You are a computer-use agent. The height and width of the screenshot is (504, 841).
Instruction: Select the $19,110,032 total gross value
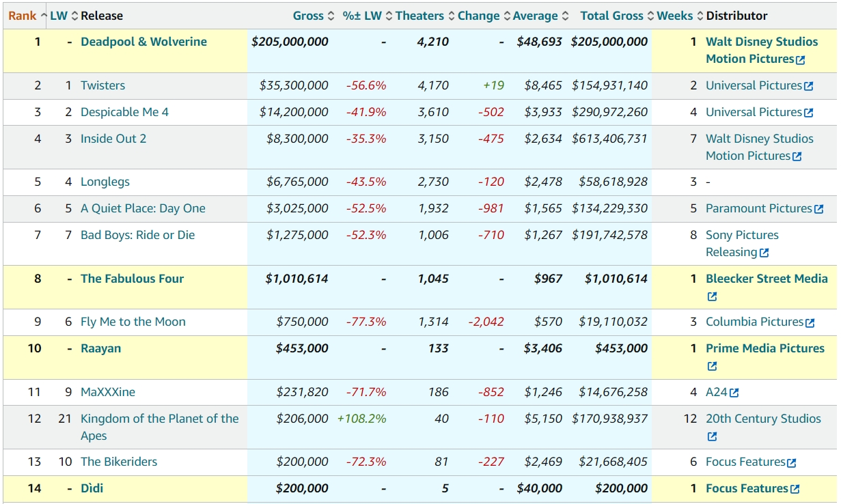pos(613,322)
